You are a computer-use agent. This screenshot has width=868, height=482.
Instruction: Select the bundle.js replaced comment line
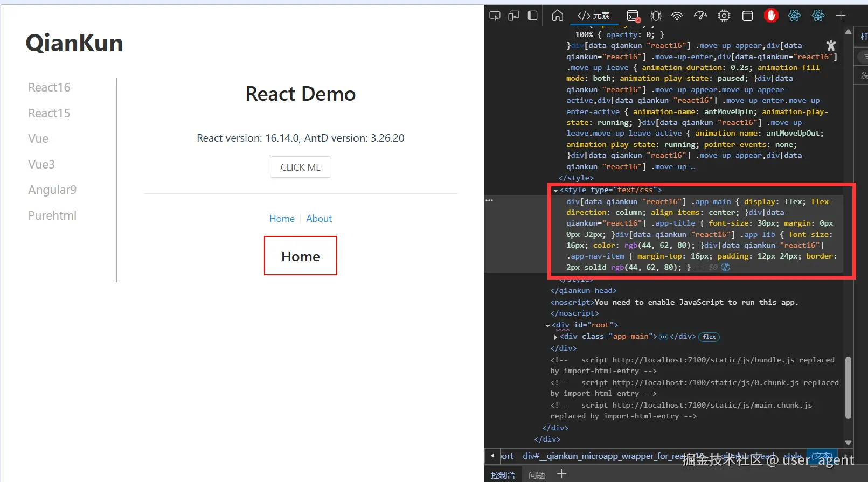point(692,366)
